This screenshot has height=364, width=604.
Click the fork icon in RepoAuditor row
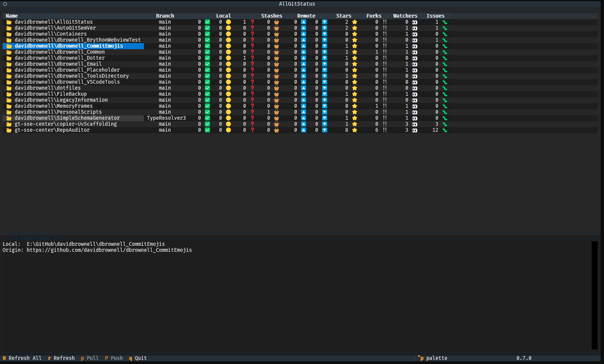pos(385,130)
